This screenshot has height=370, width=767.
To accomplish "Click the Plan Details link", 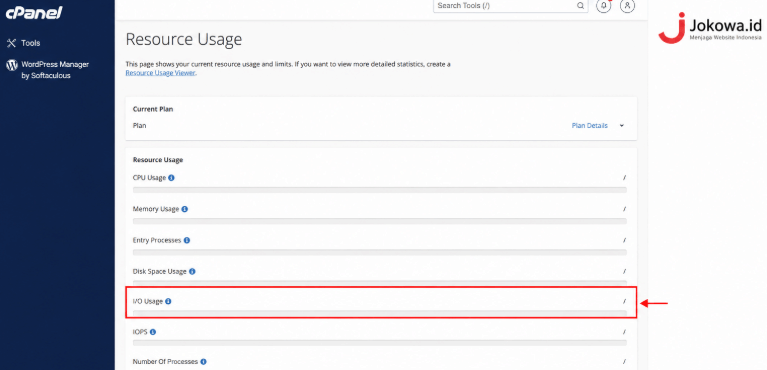I will pos(589,126).
